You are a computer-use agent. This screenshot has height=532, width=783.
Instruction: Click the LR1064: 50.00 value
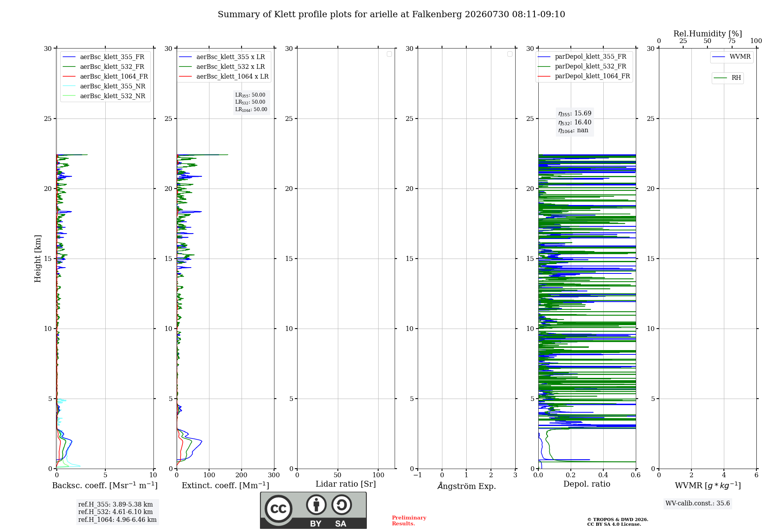[x=251, y=110]
